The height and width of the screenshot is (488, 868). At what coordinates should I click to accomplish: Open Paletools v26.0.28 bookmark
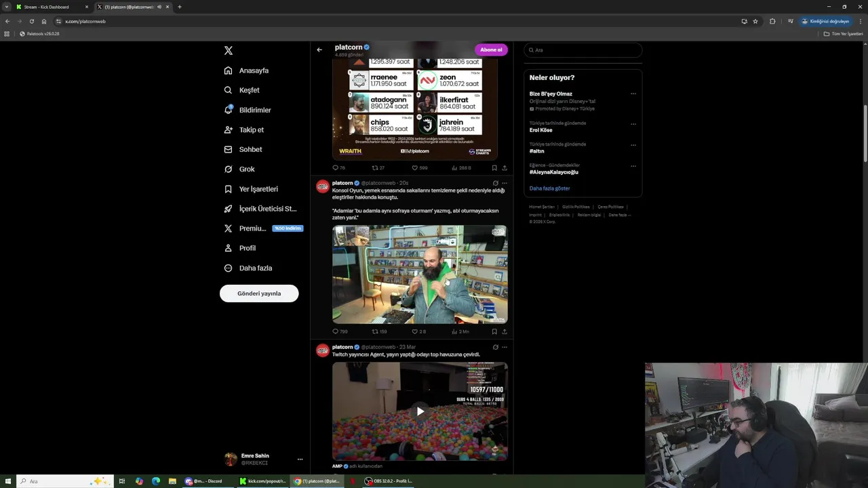click(x=39, y=34)
